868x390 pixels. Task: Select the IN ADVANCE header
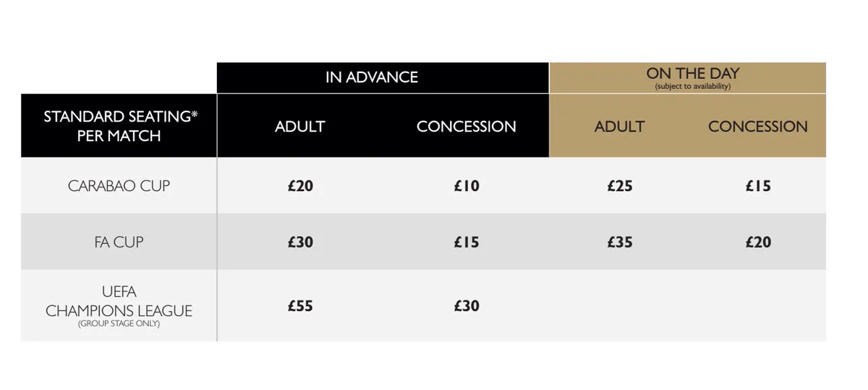tap(372, 77)
